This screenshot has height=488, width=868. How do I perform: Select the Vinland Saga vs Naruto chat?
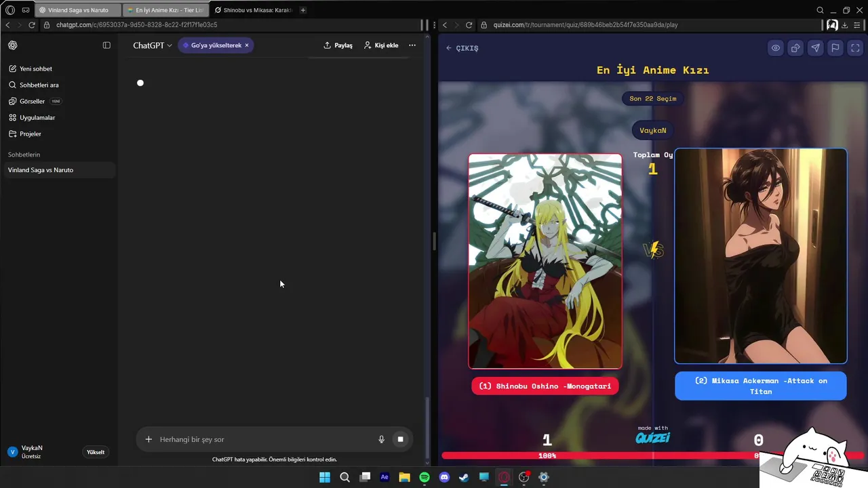(59, 170)
